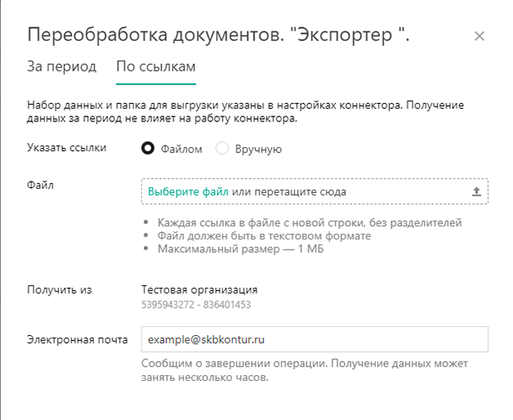The width and height of the screenshot is (513, 420).
Task: Switch to the «За период» tab
Action: (62, 67)
